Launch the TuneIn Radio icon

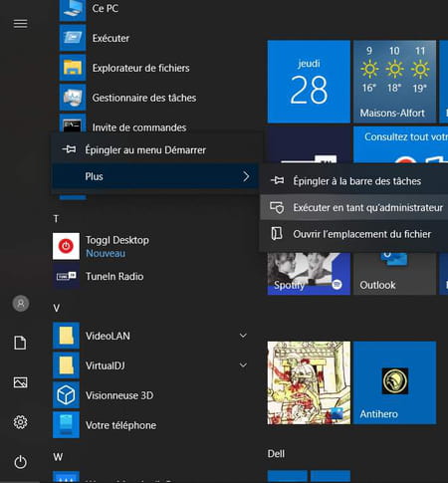pyautogui.click(x=66, y=276)
